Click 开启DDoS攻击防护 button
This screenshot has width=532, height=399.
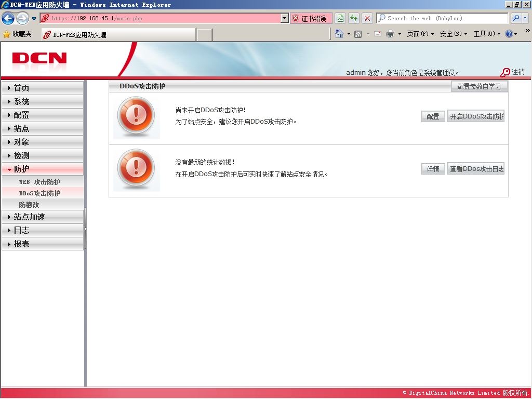coord(476,116)
